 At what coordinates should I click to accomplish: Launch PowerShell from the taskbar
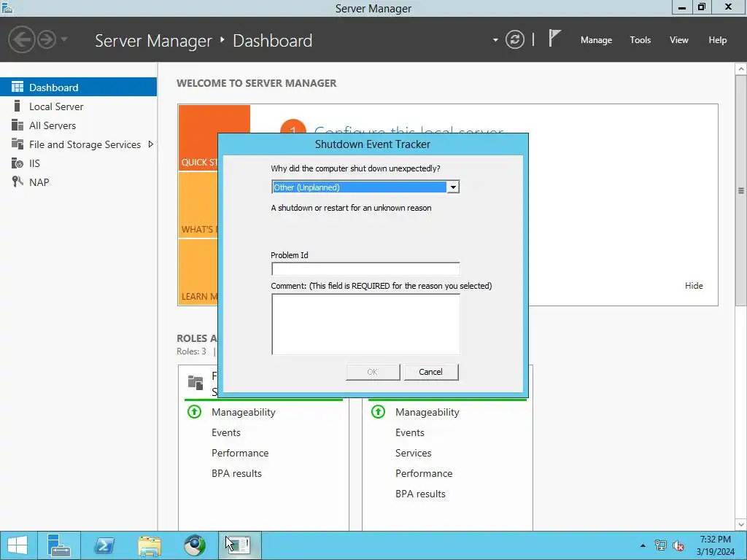tap(104, 545)
